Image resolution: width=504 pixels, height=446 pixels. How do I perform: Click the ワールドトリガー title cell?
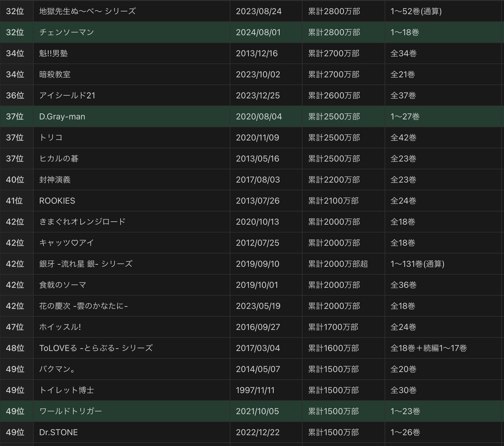pyautogui.click(x=70, y=411)
